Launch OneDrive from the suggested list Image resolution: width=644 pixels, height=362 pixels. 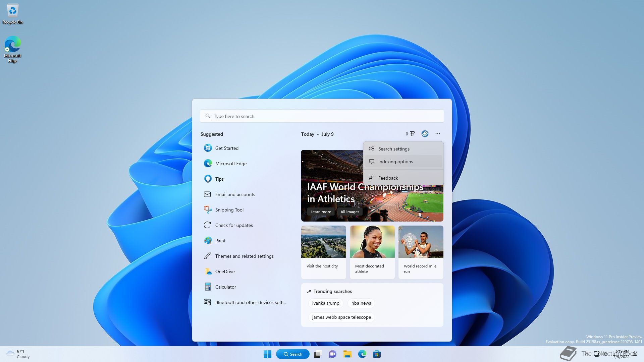[x=245, y=271]
